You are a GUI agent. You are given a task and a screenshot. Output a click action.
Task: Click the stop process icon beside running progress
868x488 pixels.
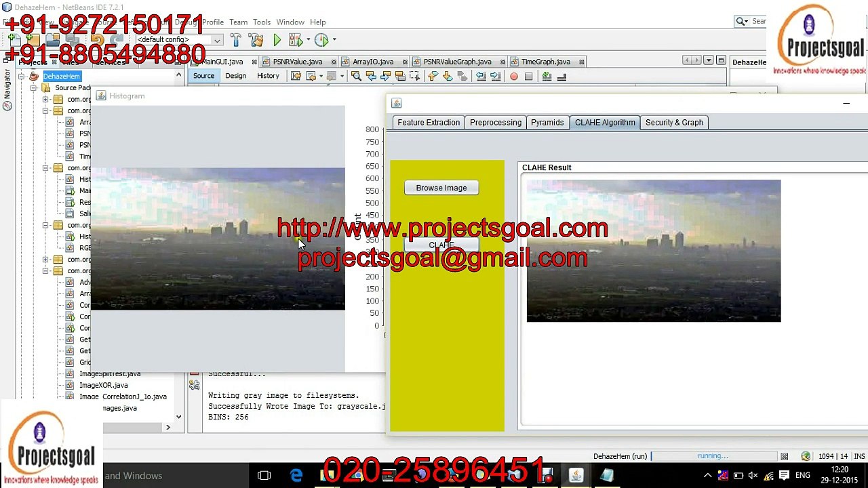click(785, 457)
